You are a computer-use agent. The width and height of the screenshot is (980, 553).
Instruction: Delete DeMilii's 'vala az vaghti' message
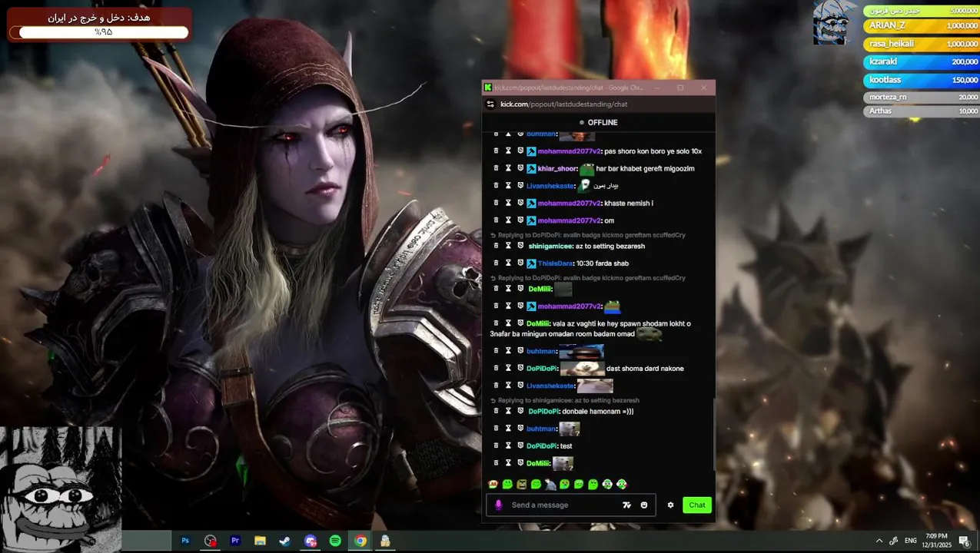[x=496, y=323]
